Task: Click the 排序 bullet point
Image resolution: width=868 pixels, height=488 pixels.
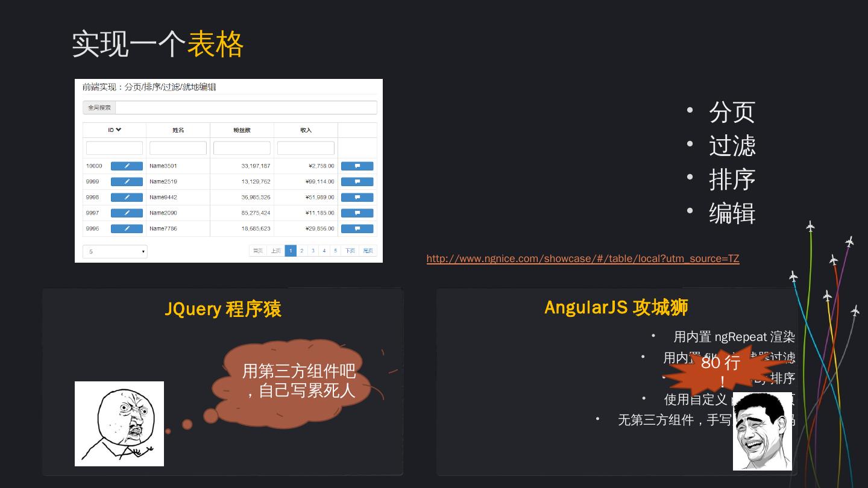Action: [732, 180]
